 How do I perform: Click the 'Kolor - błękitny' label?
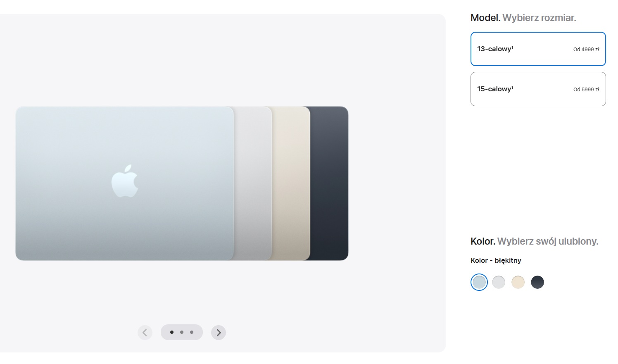point(496,260)
